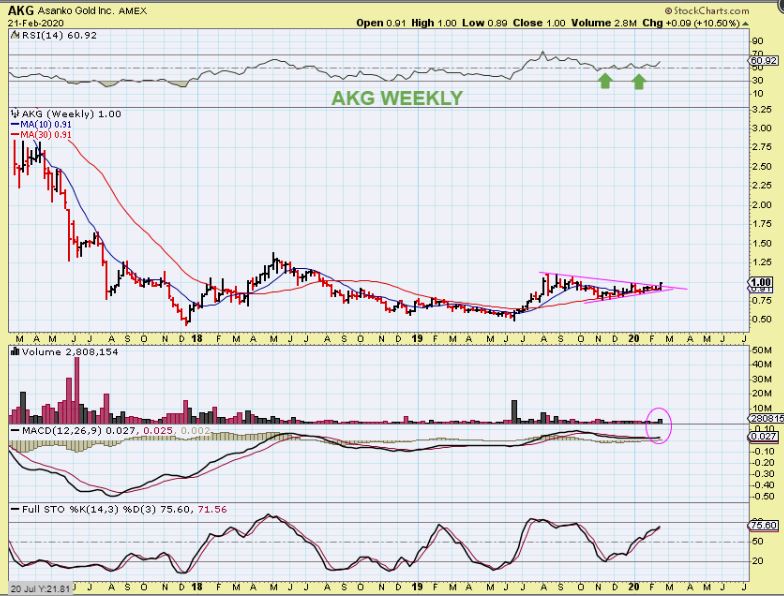
Task: Click the volume bars icon beside Volume label
Action: [x=14, y=352]
